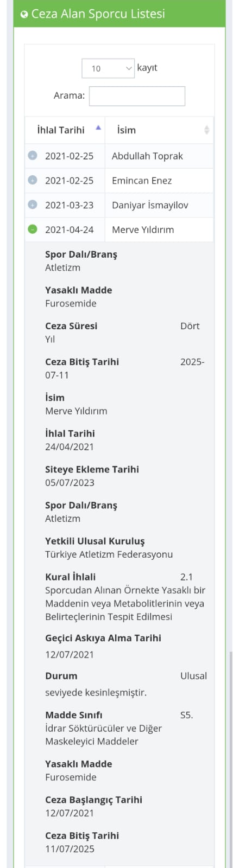Select the Daniyar İsmayilov name cell
Viewport: 239px width, 868px height.
[159, 205]
